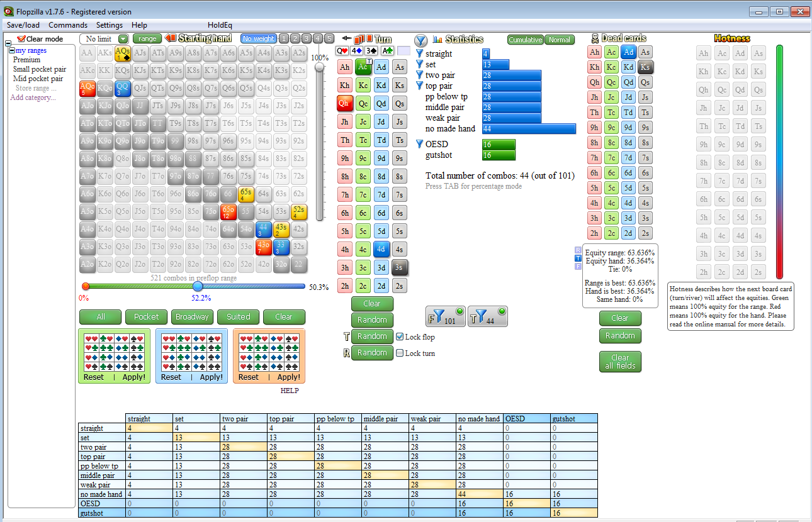Click the filter icon beside set
This screenshot has height=522, width=812.
coord(420,64)
